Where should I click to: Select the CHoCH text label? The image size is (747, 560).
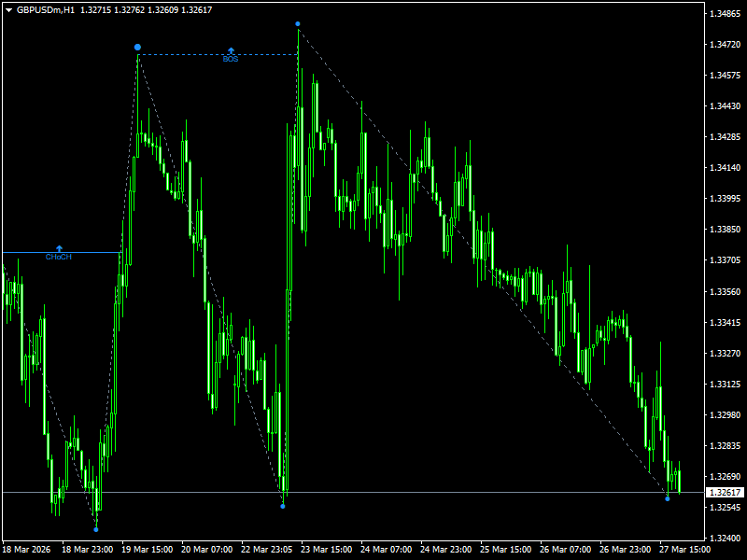(59, 256)
